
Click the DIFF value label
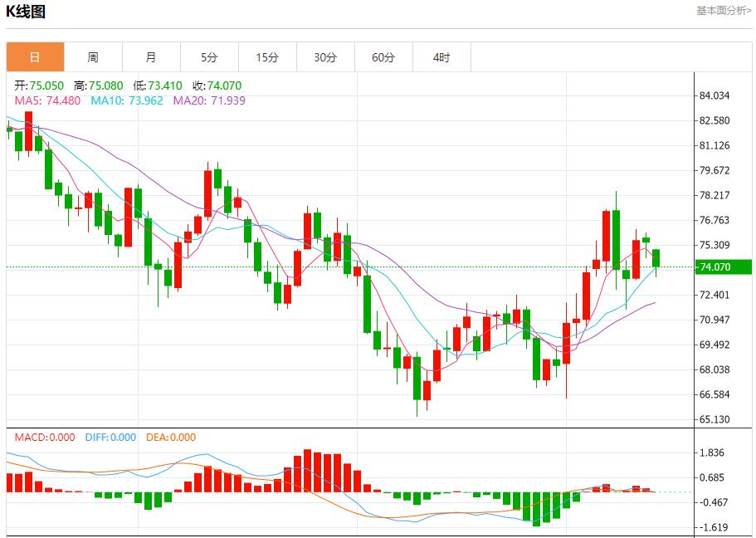click(111, 438)
